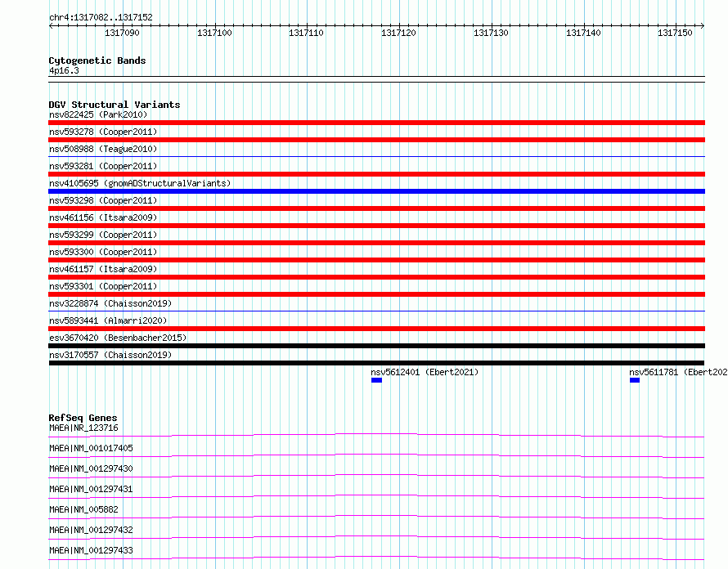Click the nsv822425 (Park2010) variant label
This screenshot has height=569, width=728.
coord(98,114)
